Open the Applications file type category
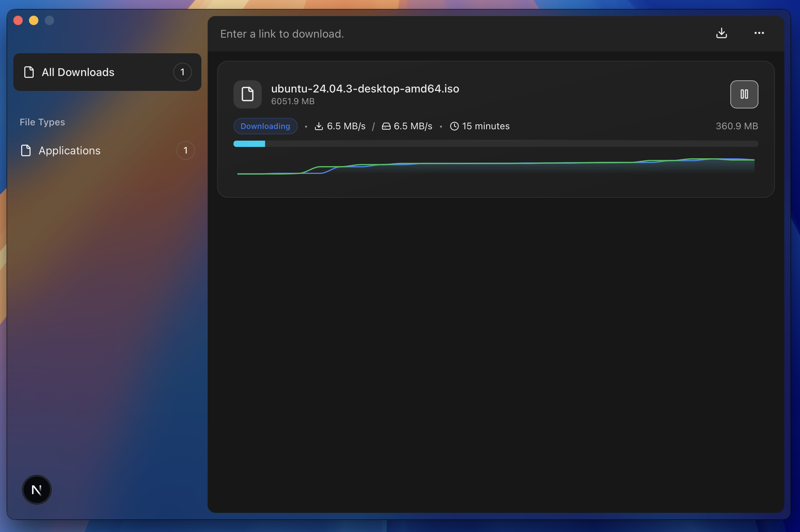 coord(107,150)
